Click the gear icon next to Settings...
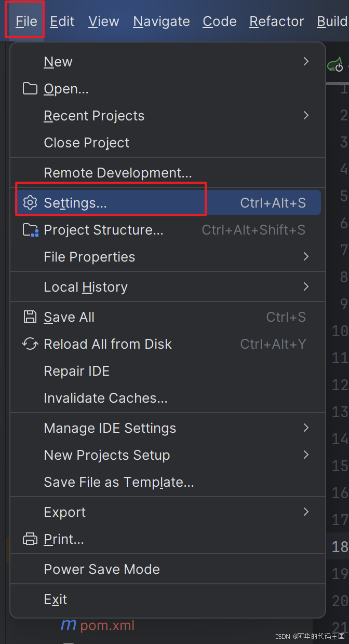The image size is (349, 644). (x=30, y=203)
